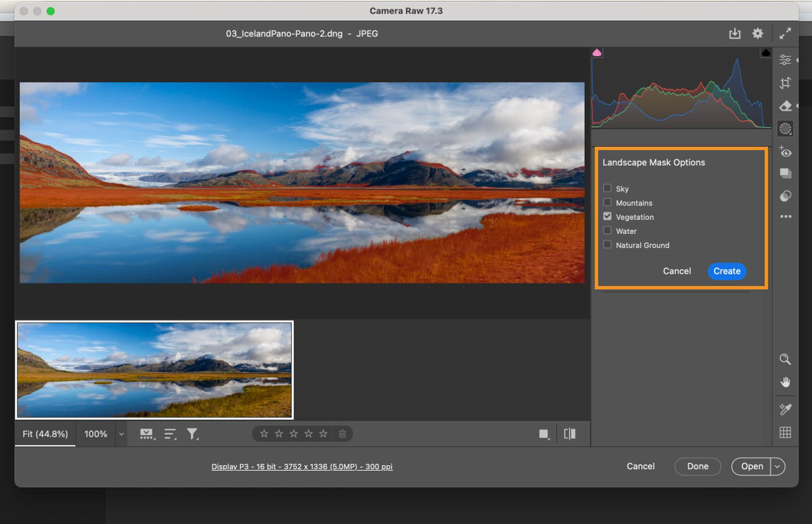Open the zoom level dropdown

pyautogui.click(x=120, y=434)
